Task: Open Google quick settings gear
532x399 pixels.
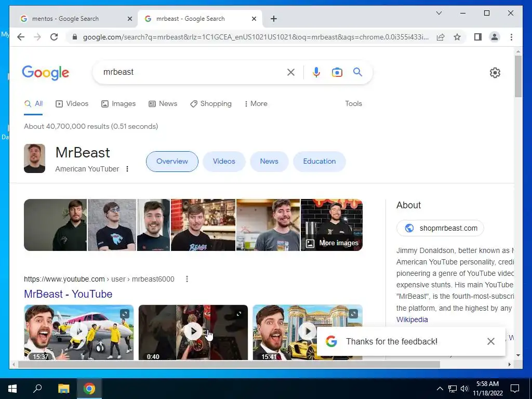Action: pos(495,73)
